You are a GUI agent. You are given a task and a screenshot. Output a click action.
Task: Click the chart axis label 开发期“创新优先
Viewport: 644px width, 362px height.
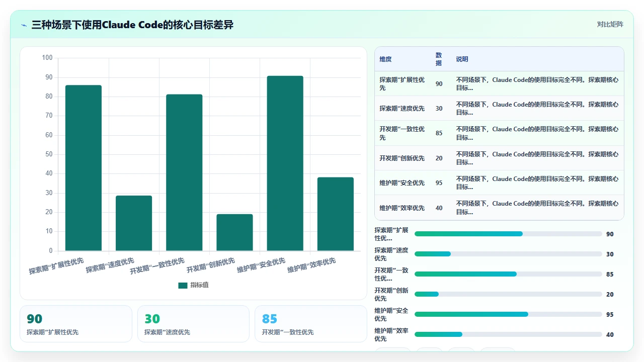(x=211, y=265)
